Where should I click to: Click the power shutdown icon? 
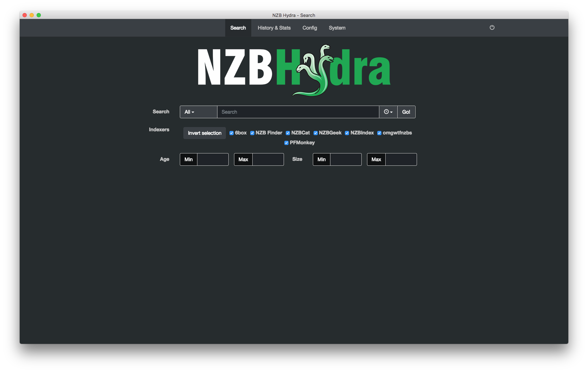click(492, 27)
